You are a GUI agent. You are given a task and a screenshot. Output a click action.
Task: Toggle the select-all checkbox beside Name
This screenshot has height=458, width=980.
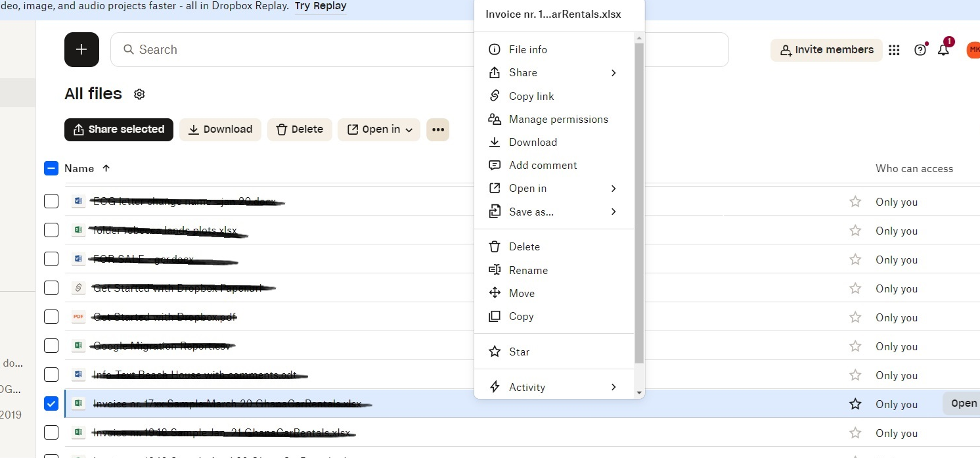pyautogui.click(x=51, y=168)
